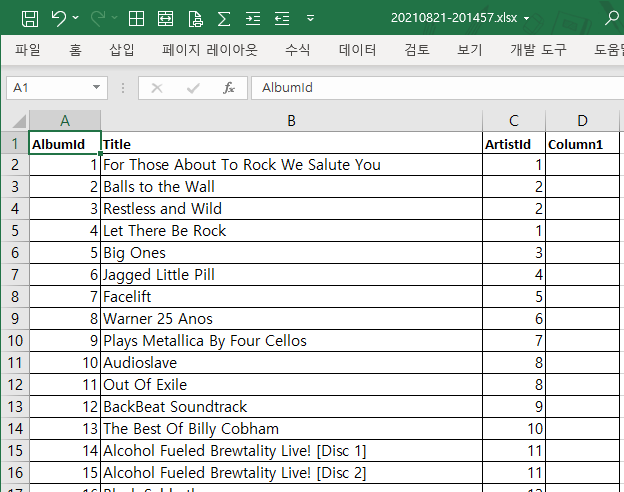The width and height of the screenshot is (624, 492).
Task: Click cell 'For Those About To Rock We Salute You'
Action: tap(291, 165)
